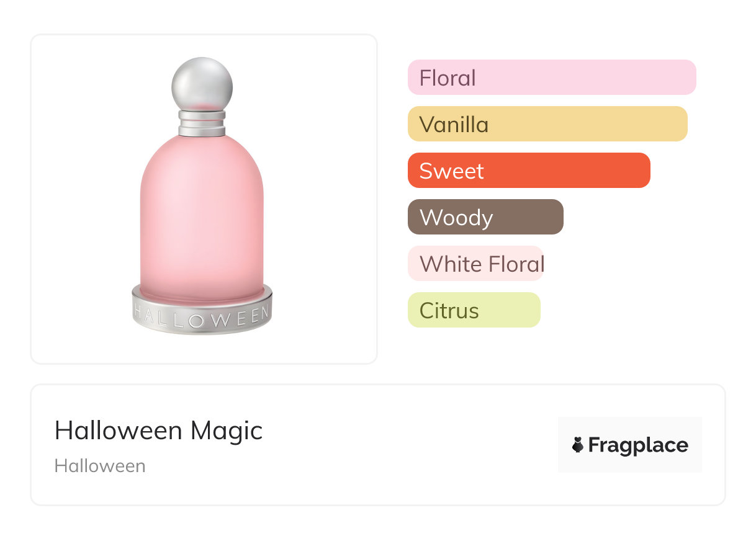Viewport: 756px width, 536px height.
Task: Click the orange Sweet accord bar
Action: tap(528, 171)
